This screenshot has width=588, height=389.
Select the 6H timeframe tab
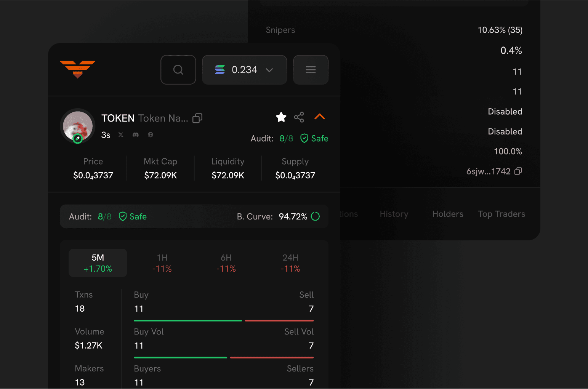pos(226,263)
